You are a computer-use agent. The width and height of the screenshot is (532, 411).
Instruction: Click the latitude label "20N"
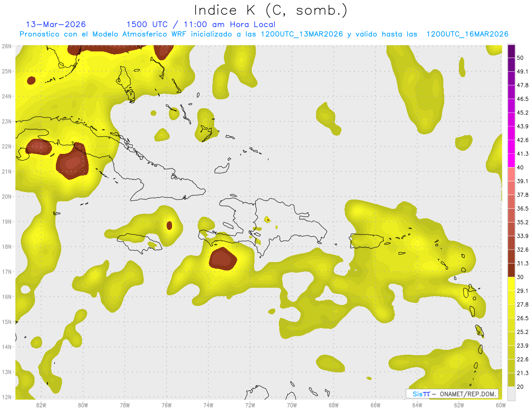[x=7, y=196]
